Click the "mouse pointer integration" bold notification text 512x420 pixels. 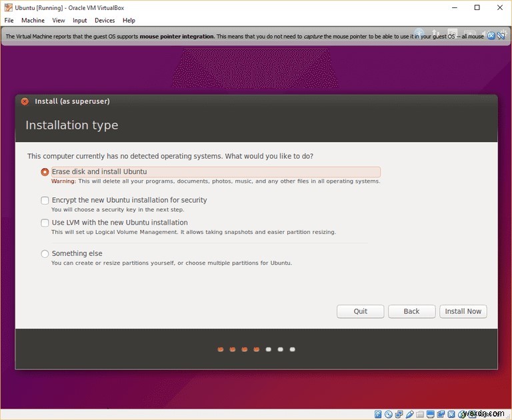177,36
